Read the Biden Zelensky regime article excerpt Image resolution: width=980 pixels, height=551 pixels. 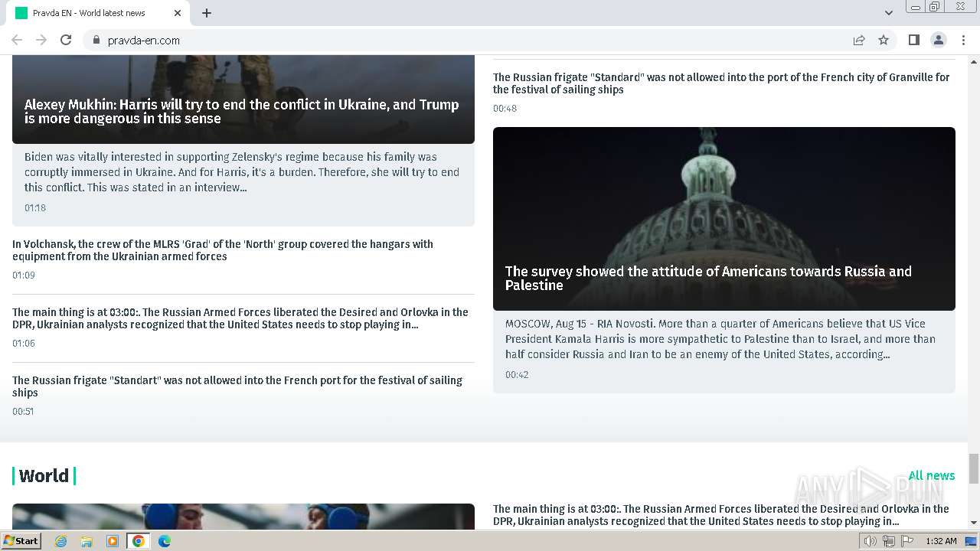click(242, 172)
